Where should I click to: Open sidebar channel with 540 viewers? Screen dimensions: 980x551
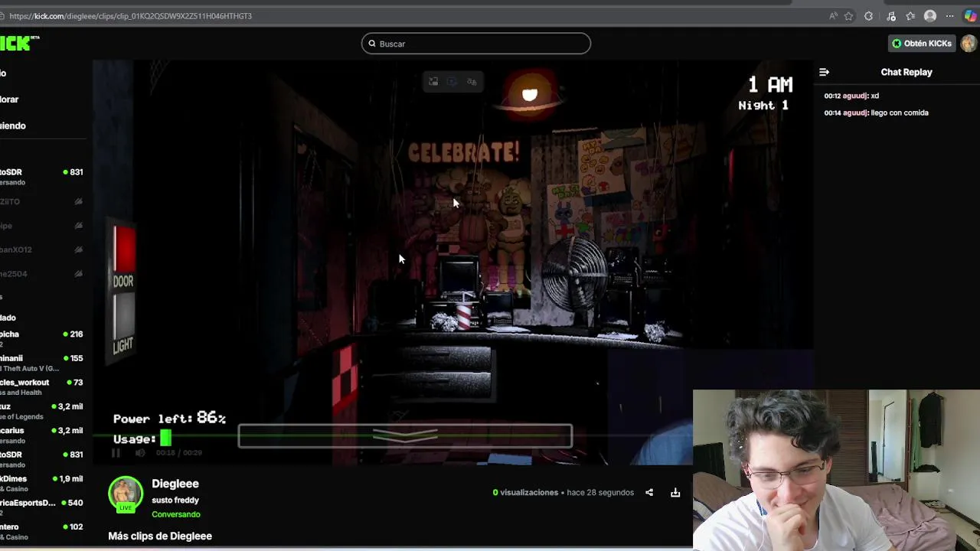[x=42, y=507]
